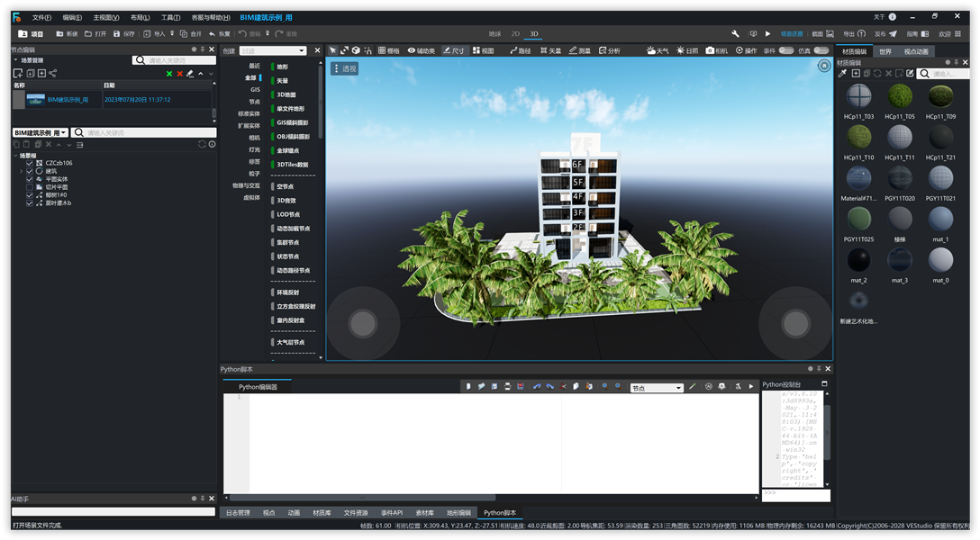This screenshot has height=540, width=980.
Task: Switch to the 材质库 bottom tab
Action: [322, 513]
